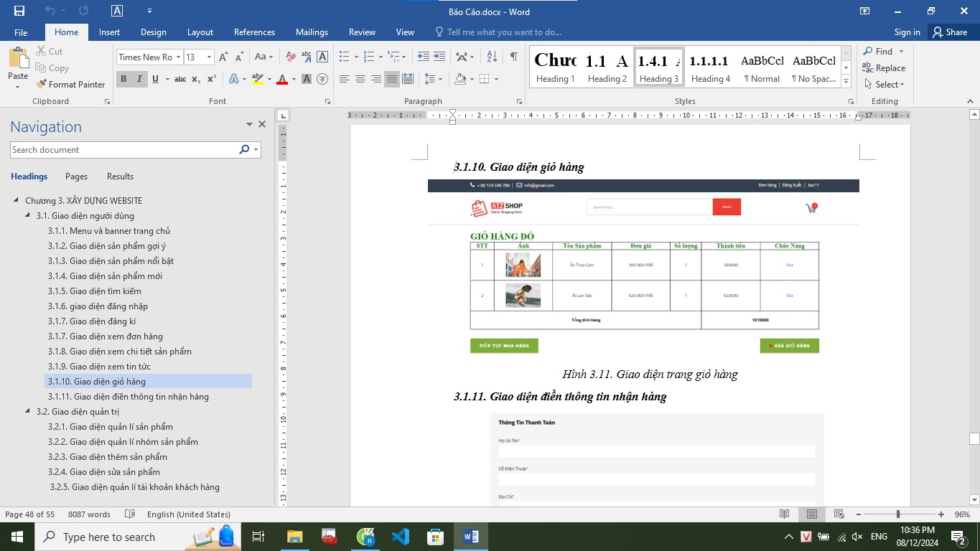Toggle Superscript formatting
This screenshot has width=980, height=551.
point(212,79)
